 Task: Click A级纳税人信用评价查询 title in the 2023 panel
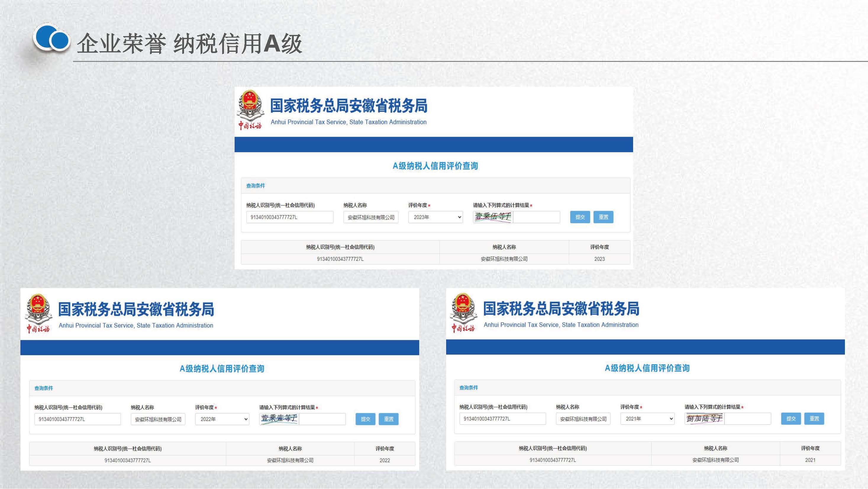(435, 166)
